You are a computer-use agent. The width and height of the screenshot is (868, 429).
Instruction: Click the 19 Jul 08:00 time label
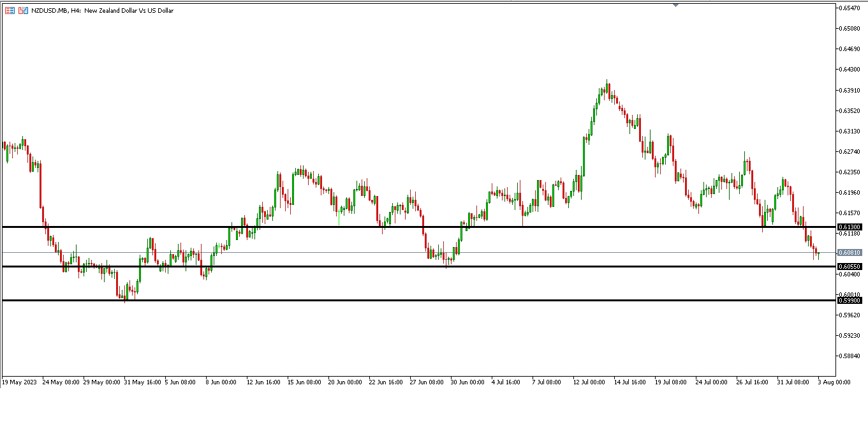[x=672, y=382]
